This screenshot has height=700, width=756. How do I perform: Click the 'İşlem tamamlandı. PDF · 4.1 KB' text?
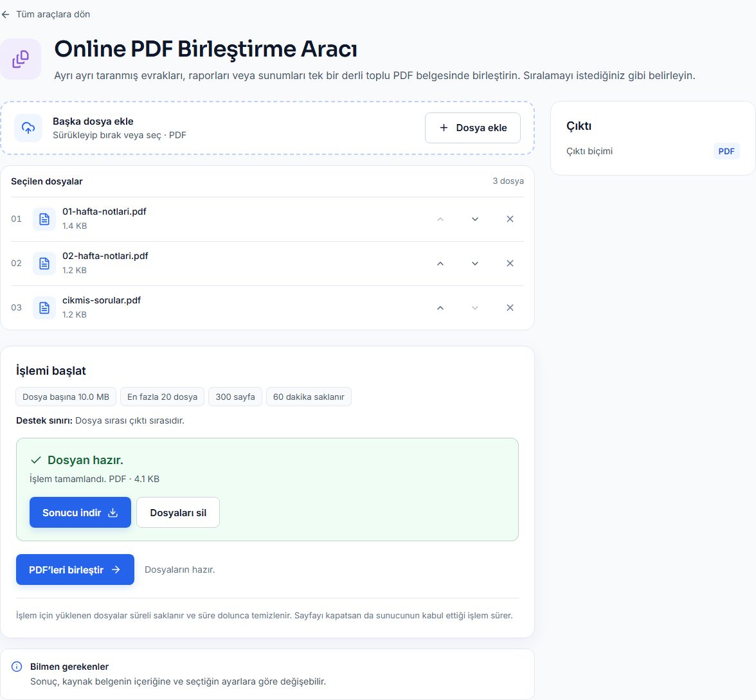click(94, 480)
